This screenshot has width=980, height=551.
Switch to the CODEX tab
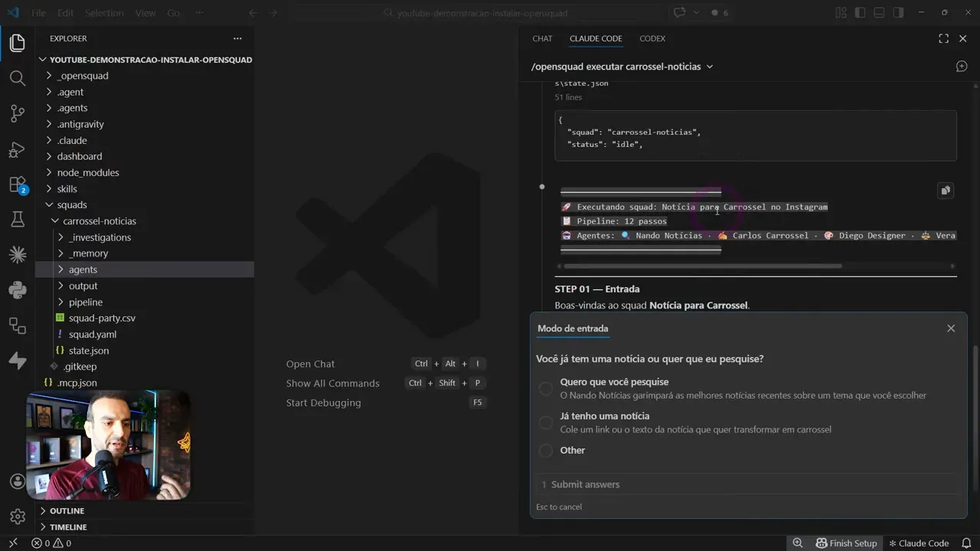click(652, 38)
